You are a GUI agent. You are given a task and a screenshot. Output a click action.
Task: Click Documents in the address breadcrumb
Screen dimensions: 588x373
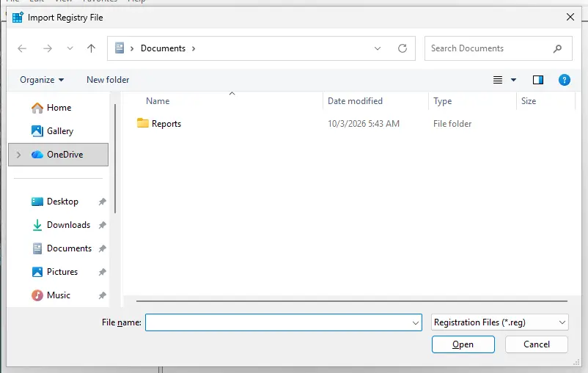pyautogui.click(x=163, y=48)
